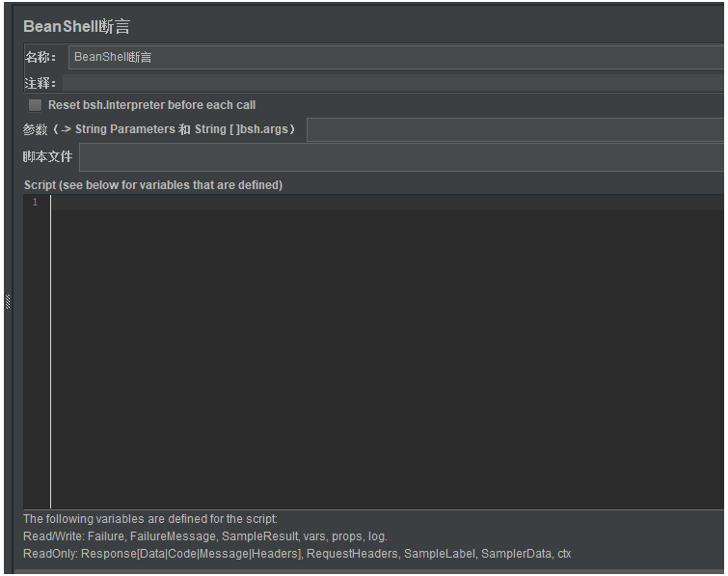Click the 'Reset bsh.Interpreter before each call' label text
This screenshot has width=728, height=576.
(x=151, y=105)
